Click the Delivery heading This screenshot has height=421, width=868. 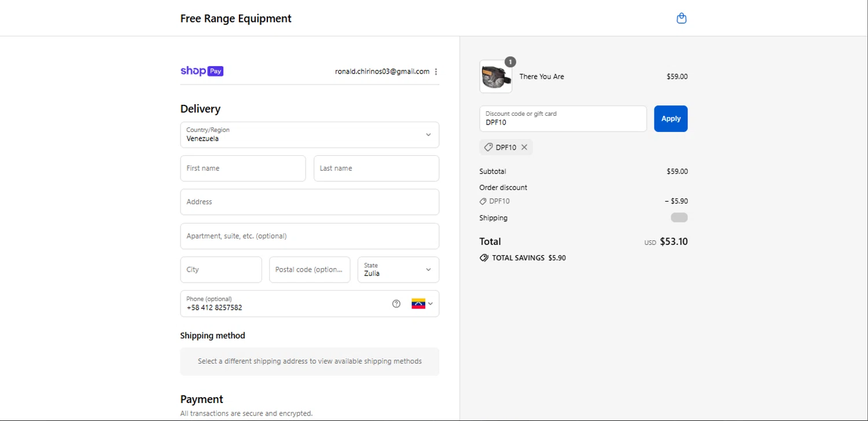pyautogui.click(x=200, y=109)
